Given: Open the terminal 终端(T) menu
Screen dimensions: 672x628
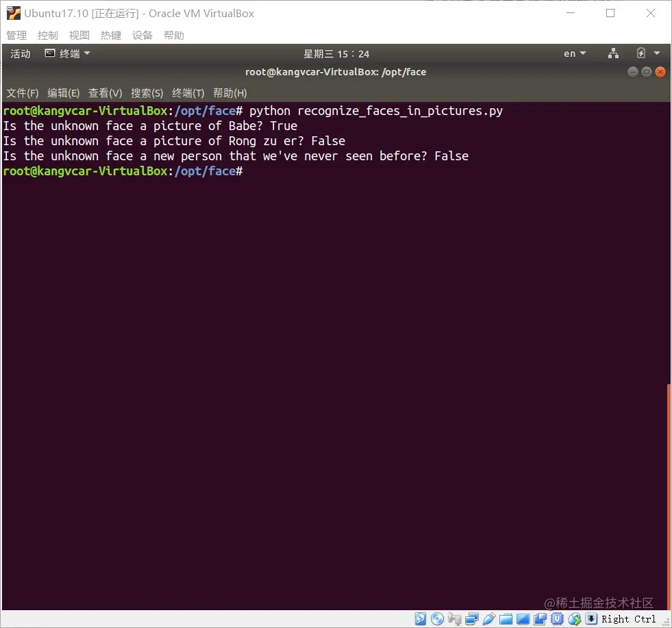Looking at the screenshot, I should (188, 93).
